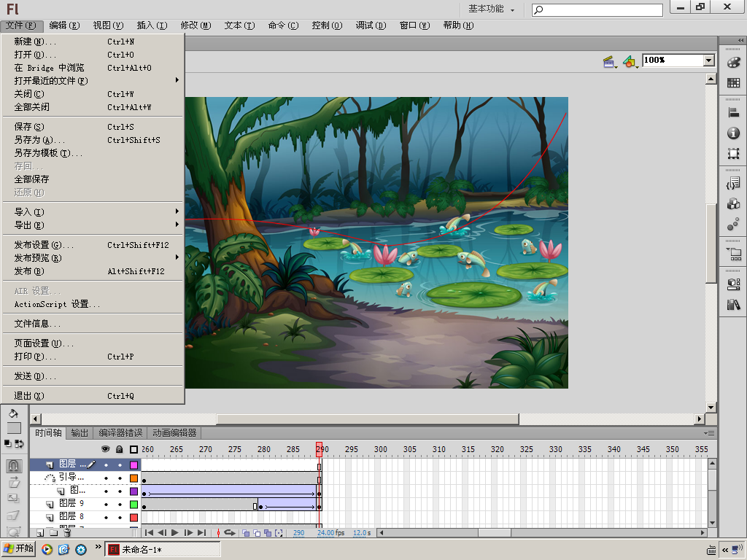Open the Swatches panel grid icon
The width and height of the screenshot is (747, 560).
733,83
